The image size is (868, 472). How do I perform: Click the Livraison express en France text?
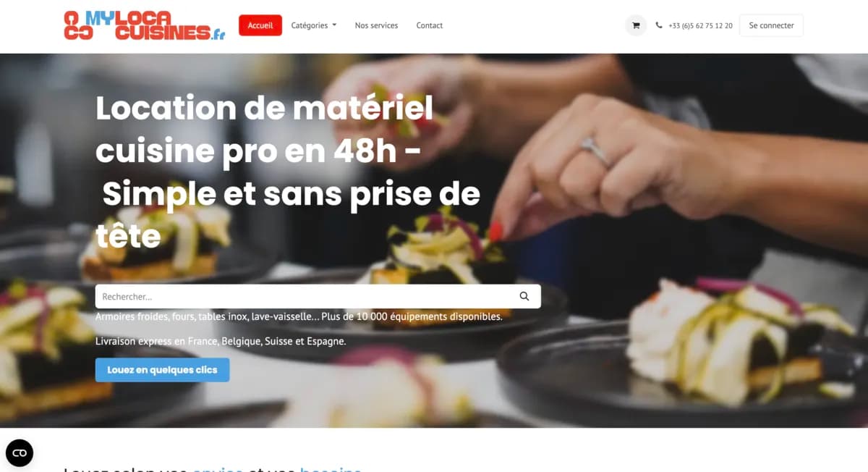pyautogui.click(x=221, y=341)
